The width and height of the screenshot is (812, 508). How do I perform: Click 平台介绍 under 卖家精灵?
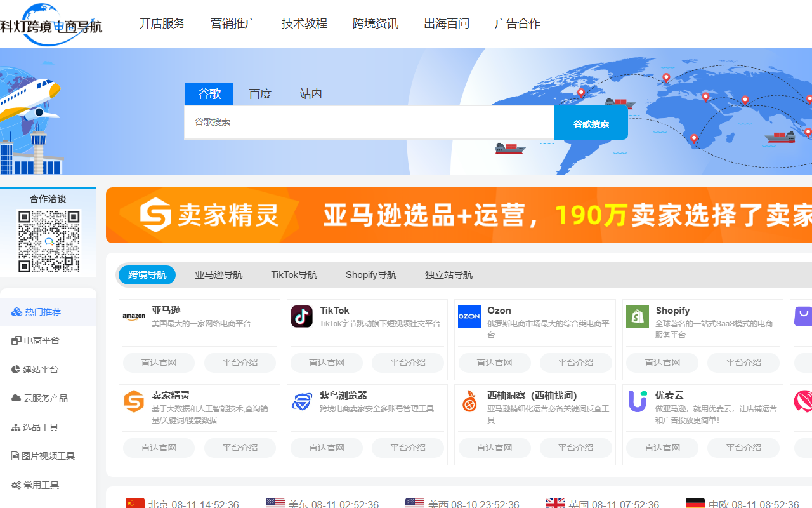coord(240,448)
